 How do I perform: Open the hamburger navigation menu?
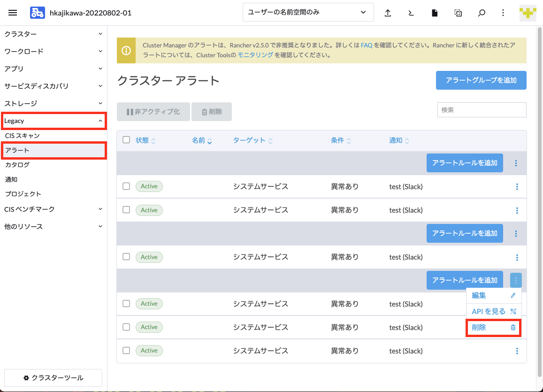point(13,13)
